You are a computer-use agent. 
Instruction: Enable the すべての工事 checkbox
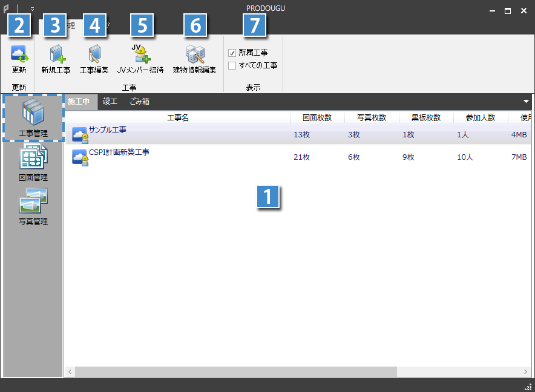point(232,65)
